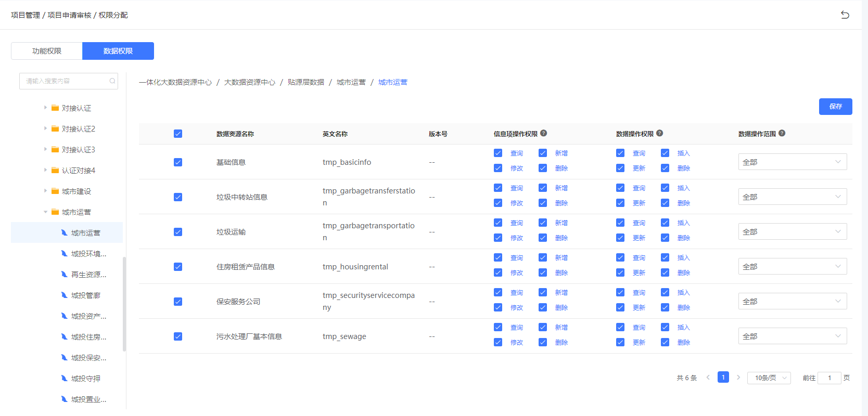The width and height of the screenshot is (868, 416).
Task: Uncheck 信息项 删除 permission for 垃圾运输
Action: 543,238
